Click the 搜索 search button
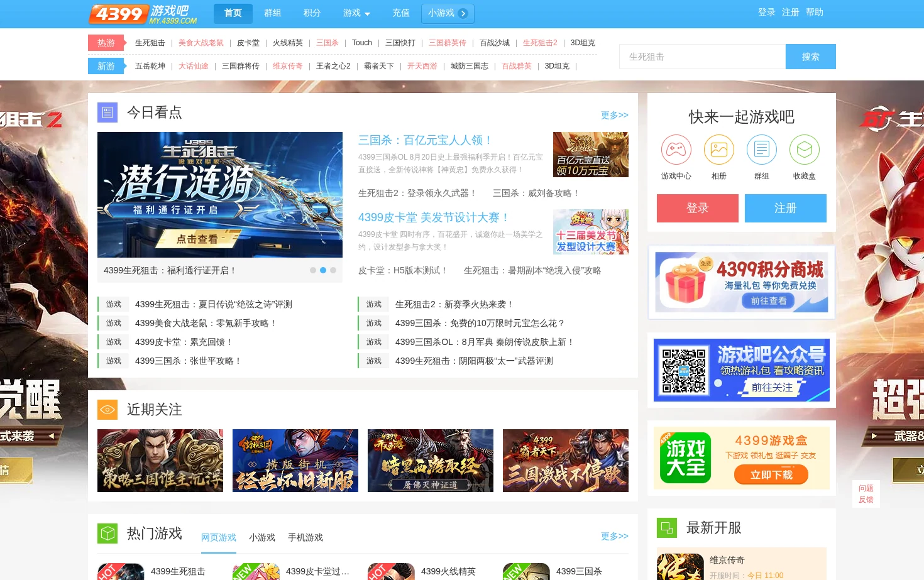 tap(811, 57)
